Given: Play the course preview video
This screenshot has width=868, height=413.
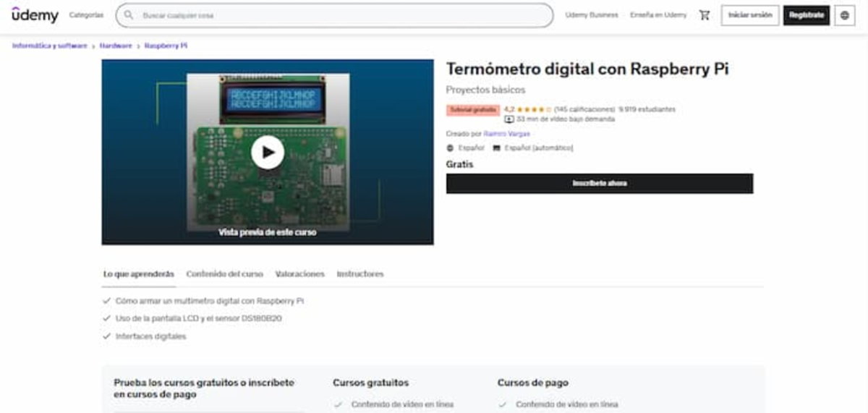Looking at the screenshot, I should (x=268, y=152).
